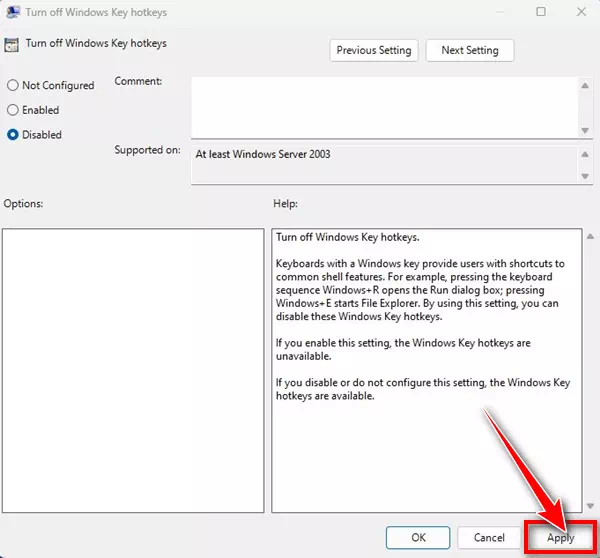
Task: Click the 'Help:' label
Action: (285, 204)
